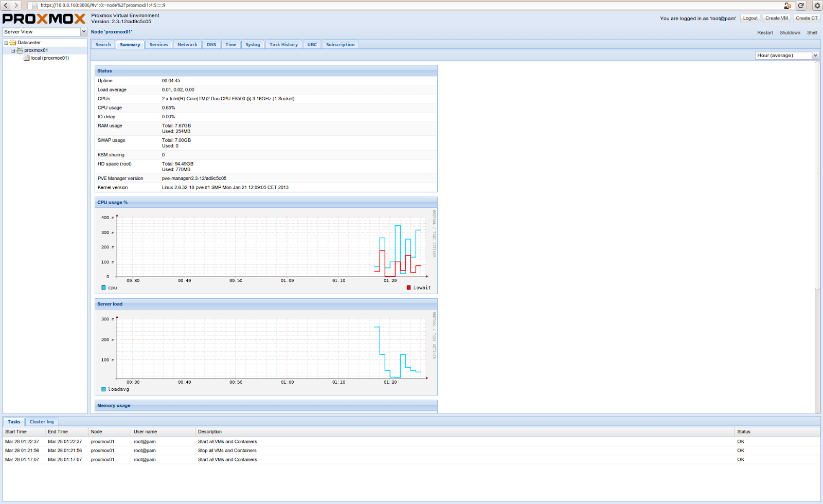Open the DNS tab
823x504 pixels.
click(x=211, y=45)
